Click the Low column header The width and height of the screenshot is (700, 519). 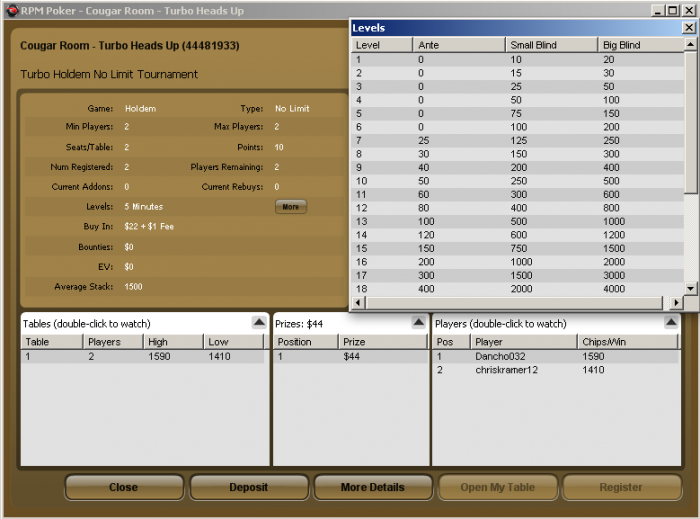coord(234,342)
